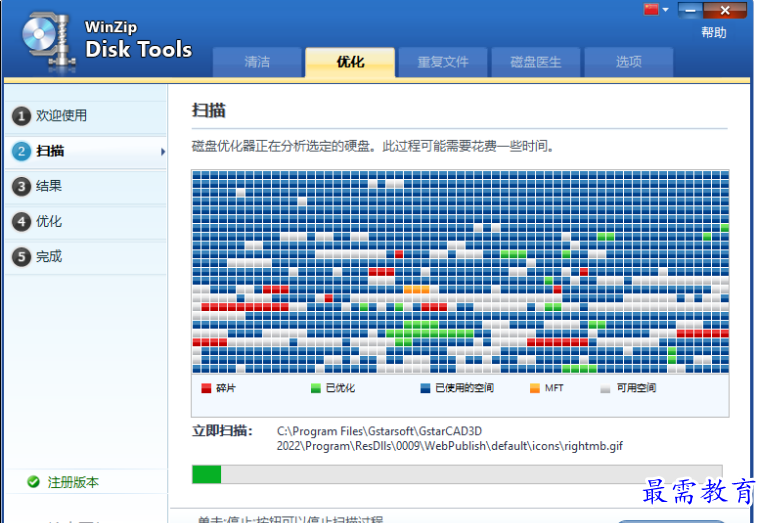The height and width of the screenshot is (523, 764).
Task: Click the green scan progress bar
Action: (x=457, y=474)
